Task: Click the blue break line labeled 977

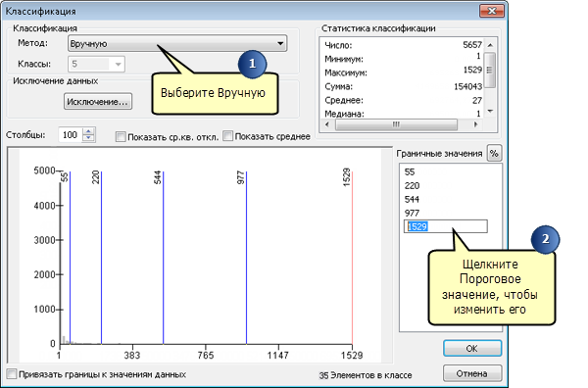Action: [246, 258]
